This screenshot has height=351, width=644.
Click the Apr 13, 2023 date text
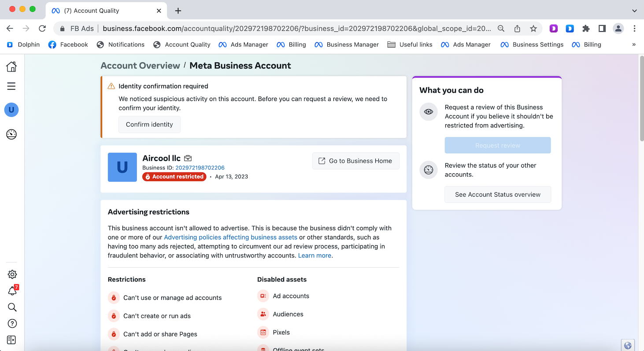[231, 176]
